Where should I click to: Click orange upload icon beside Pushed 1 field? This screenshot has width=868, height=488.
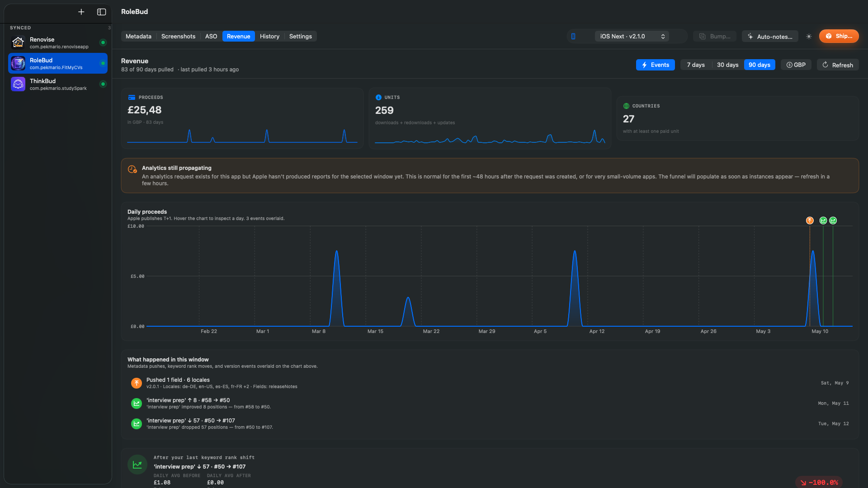click(x=136, y=383)
